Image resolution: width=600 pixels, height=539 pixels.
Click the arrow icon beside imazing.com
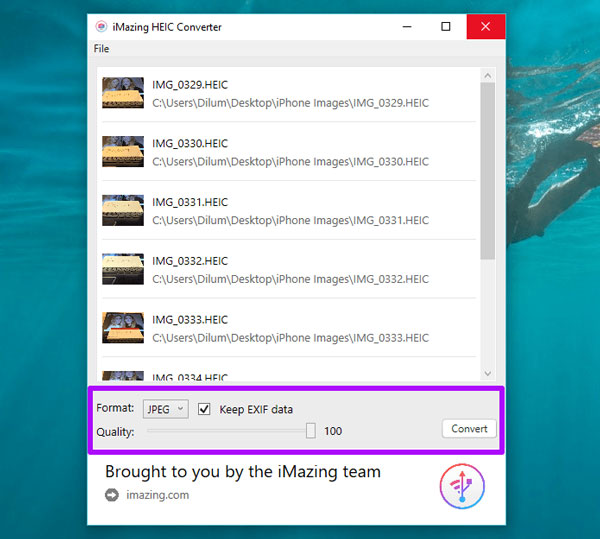point(112,495)
